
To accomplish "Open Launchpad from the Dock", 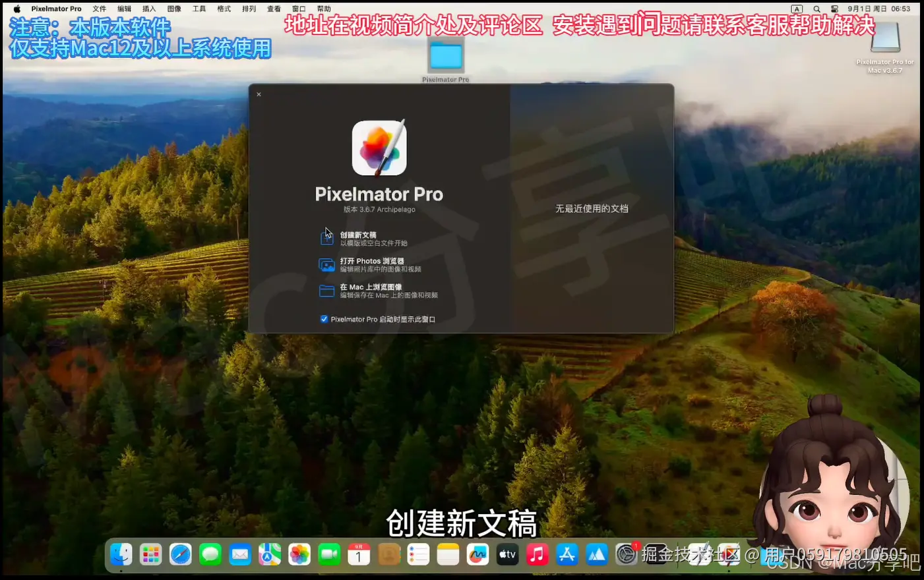I will (x=150, y=554).
